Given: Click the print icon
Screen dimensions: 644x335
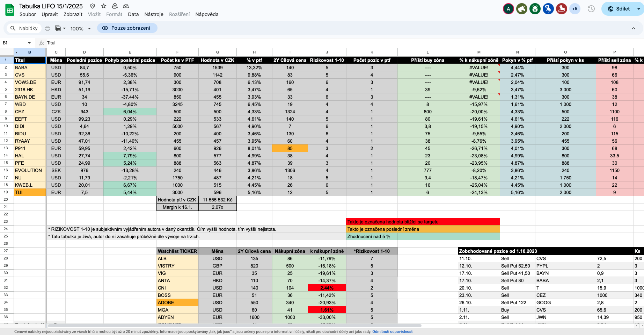Looking at the screenshot, I should pyautogui.click(x=47, y=28).
